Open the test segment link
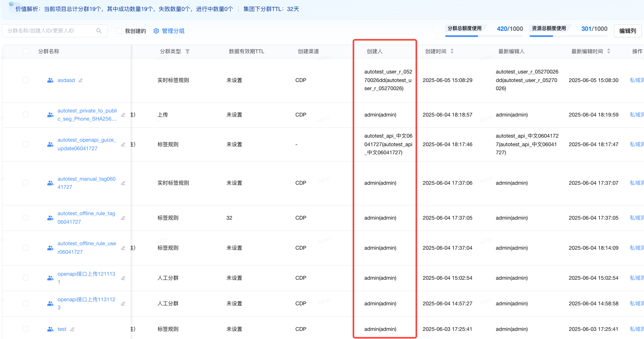This screenshot has width=644, height=339. (x=62, y=329)
